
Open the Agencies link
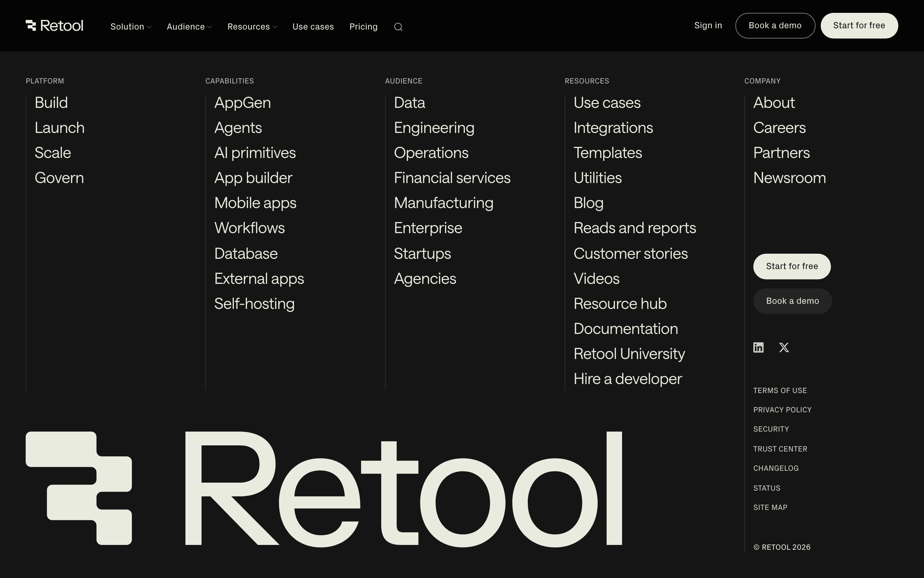click(425, 279)
